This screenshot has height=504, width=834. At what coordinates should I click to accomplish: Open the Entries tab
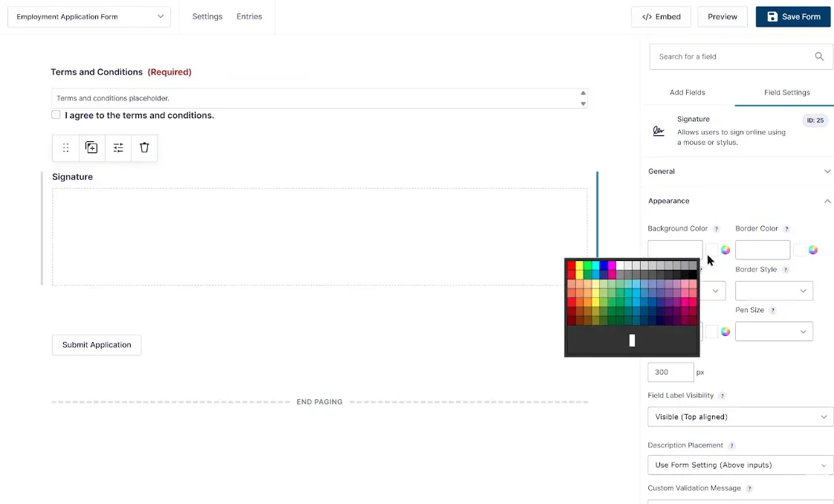click(x=249, y=16)
